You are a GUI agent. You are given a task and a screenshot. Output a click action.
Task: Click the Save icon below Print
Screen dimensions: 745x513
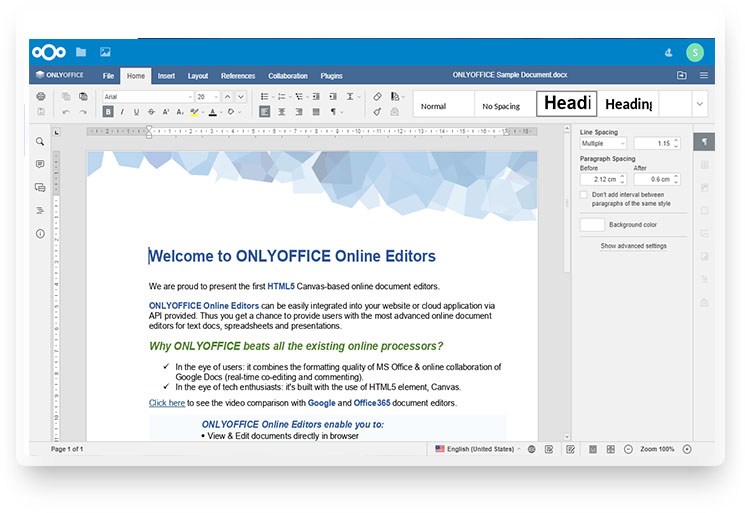(x=41, y=112)
